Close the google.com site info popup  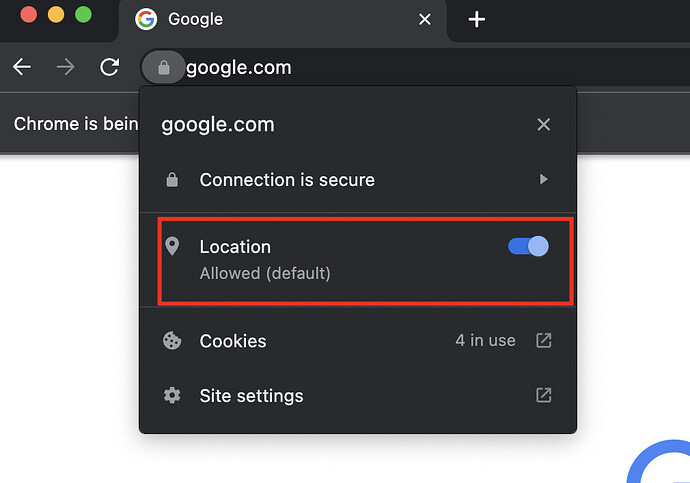543,125
